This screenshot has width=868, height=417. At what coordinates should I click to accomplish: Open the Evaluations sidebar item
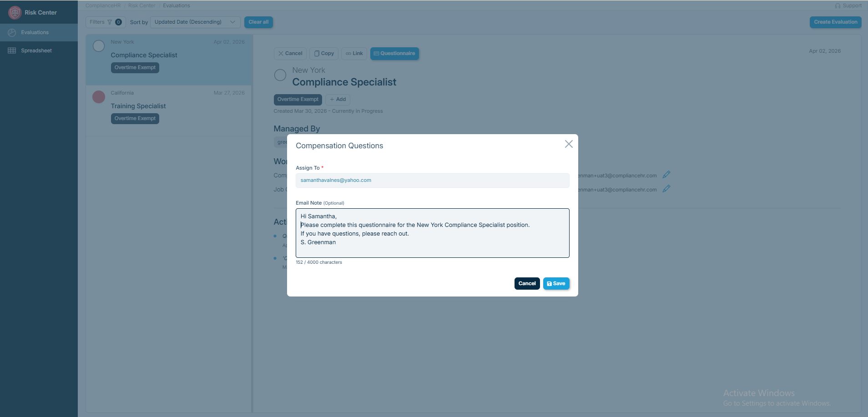(35, 33)
